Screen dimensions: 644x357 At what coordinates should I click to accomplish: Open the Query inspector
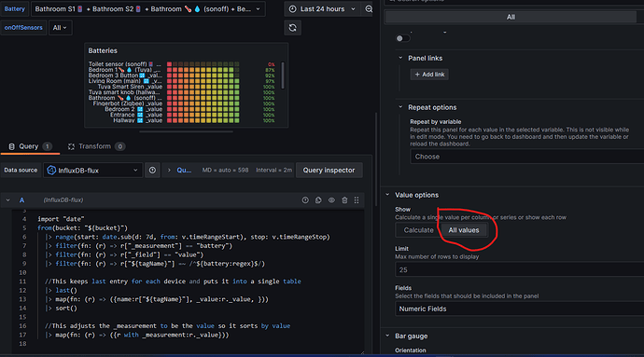click(x=329, y=171)
